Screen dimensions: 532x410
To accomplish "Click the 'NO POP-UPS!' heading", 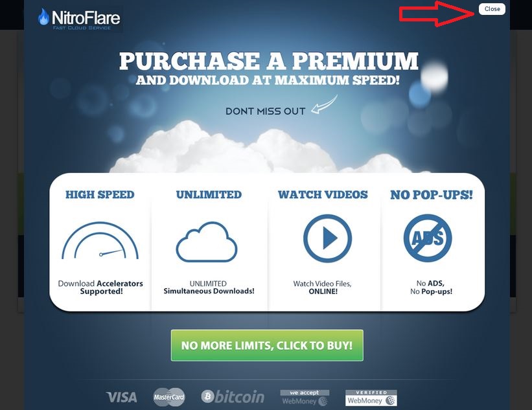I will [431, 195].
